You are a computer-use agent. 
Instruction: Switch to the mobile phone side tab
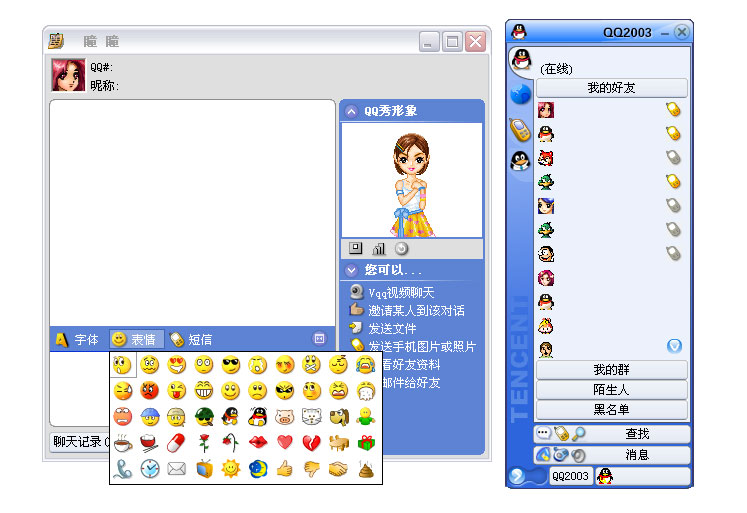tap(520, 130)
